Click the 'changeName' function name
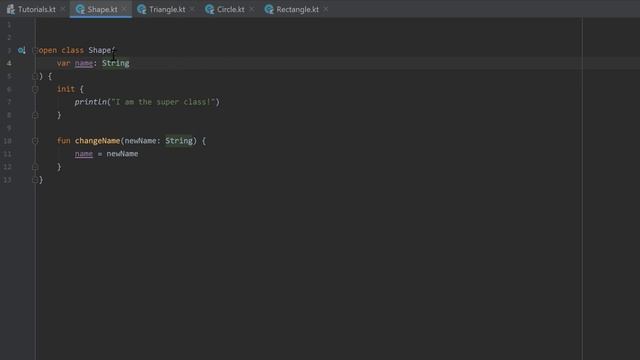The image size is (640, 360). (x=98, y=141)
